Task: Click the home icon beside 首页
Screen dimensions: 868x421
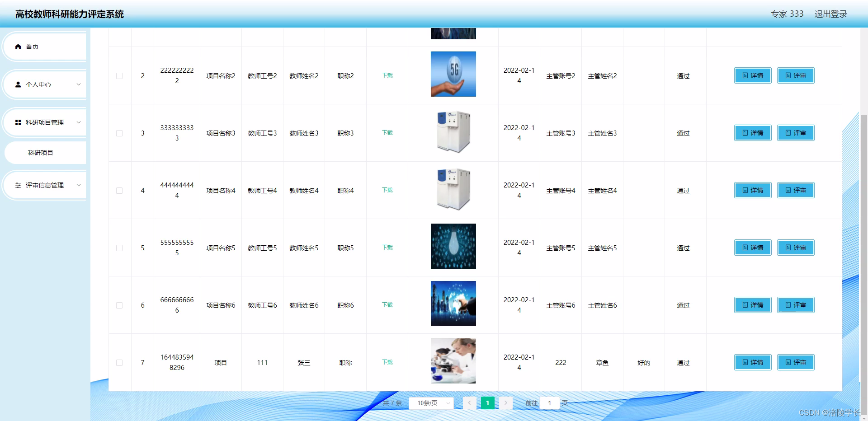Action: (x=18, y=47)
